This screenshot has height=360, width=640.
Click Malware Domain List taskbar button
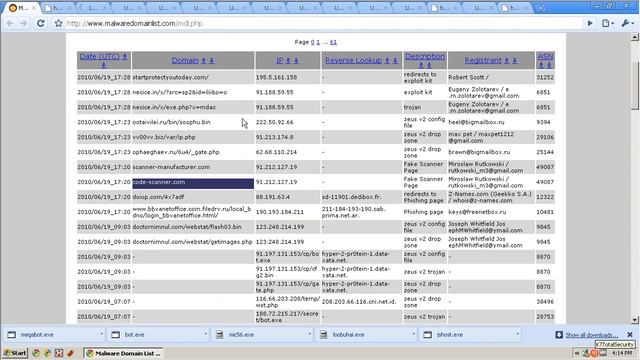tap(124, 353)
